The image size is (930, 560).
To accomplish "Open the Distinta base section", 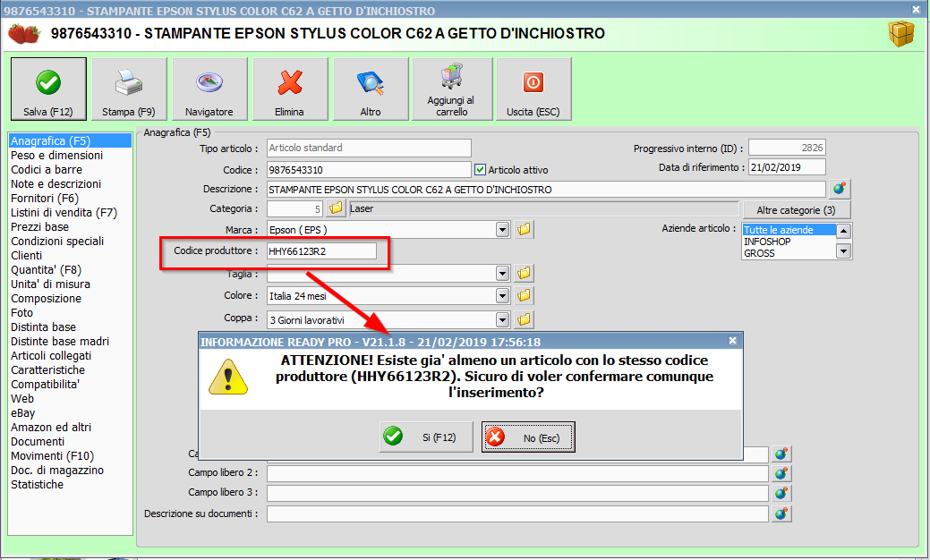I will 43,327.
